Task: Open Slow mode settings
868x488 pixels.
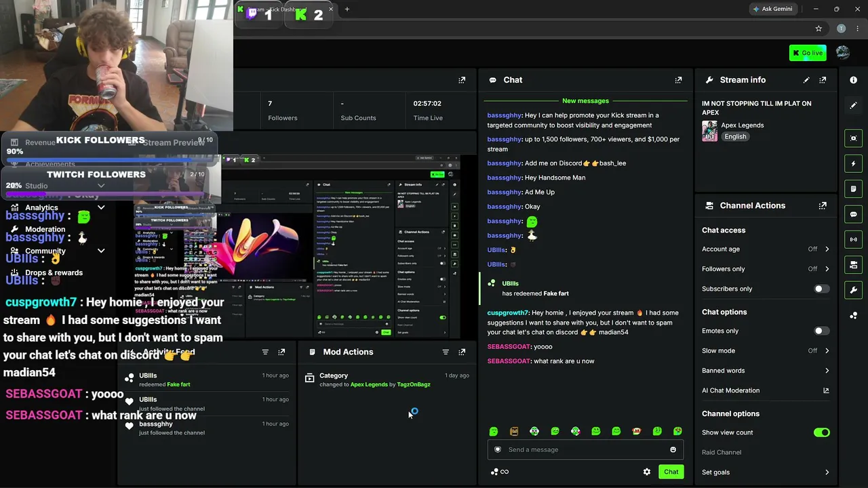Action: [x=766, y=351]
